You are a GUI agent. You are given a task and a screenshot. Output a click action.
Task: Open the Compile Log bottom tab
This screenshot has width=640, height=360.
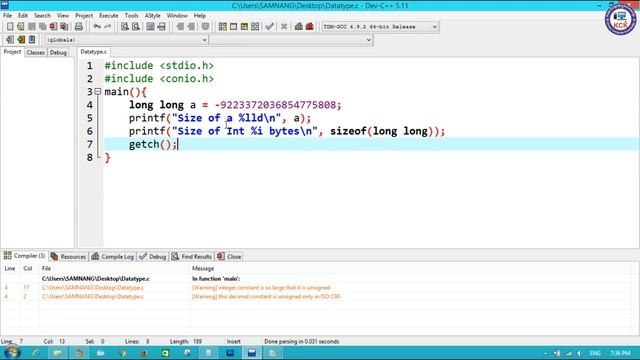113,257
